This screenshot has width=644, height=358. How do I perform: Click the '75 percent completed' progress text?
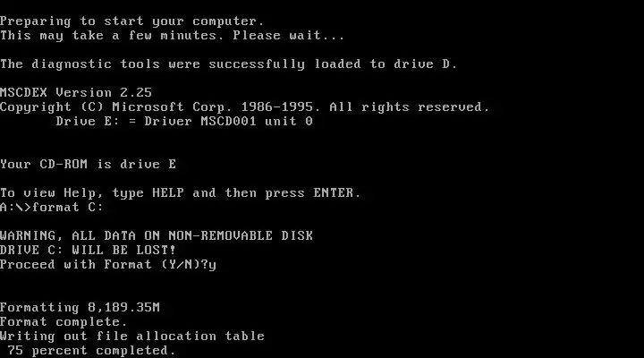pyautogui.click(x=91, y=350)
